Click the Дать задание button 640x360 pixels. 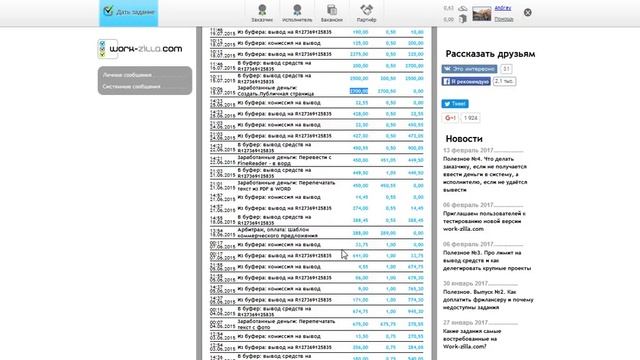coord(129,13)
